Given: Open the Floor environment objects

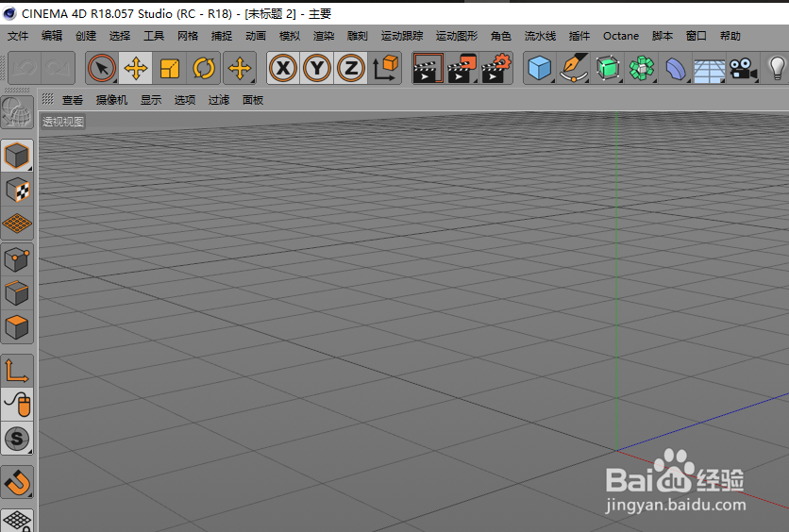Looking at the screenshot, I should [710, 68].
